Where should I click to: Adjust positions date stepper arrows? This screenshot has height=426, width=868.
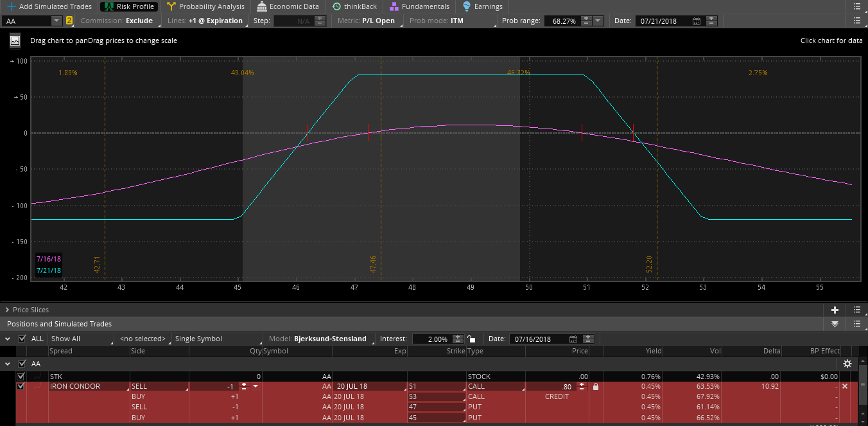[588, 339]
